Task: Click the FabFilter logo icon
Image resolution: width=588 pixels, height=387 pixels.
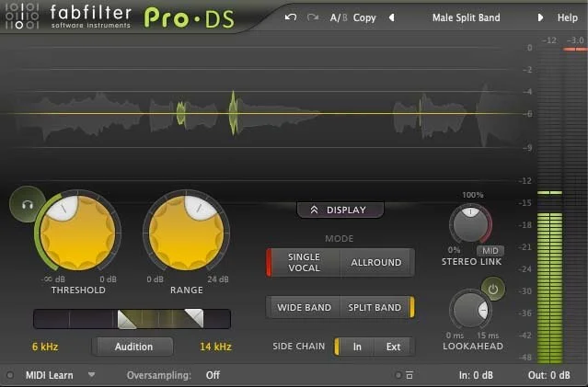Action: point(22,16)
